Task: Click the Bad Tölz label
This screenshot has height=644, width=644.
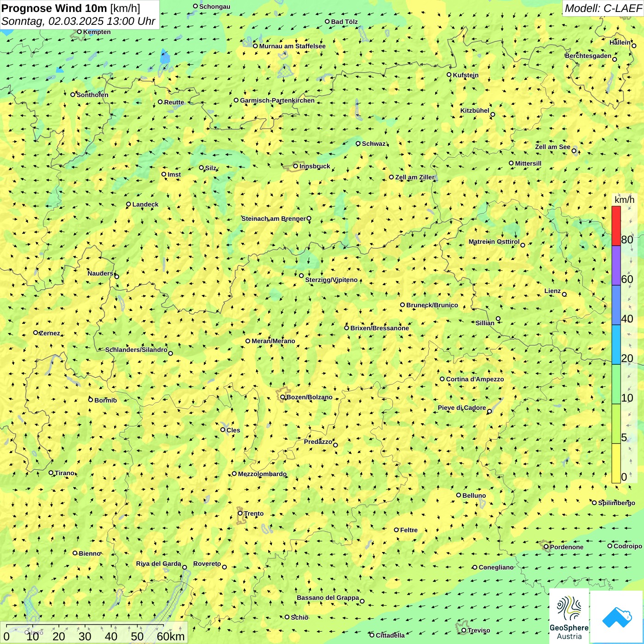Action: point(345,22)
